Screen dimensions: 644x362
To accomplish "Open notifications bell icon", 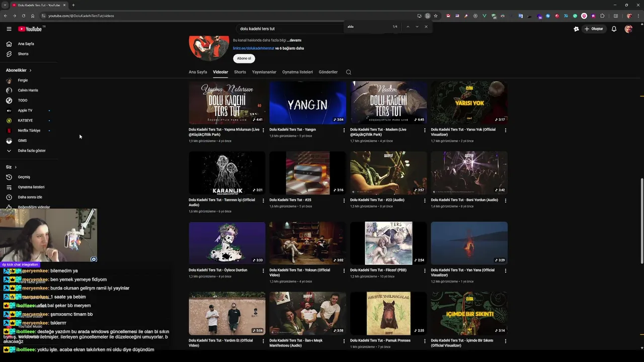I will 614,29.
